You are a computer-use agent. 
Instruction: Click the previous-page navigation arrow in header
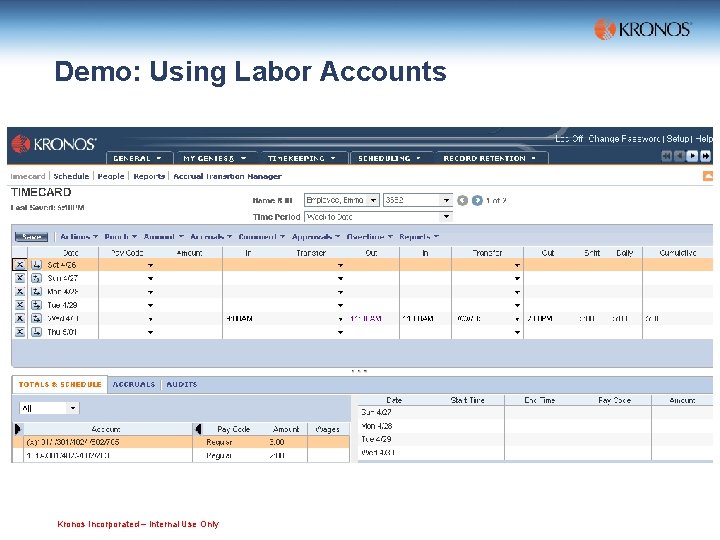click(679, 156)
